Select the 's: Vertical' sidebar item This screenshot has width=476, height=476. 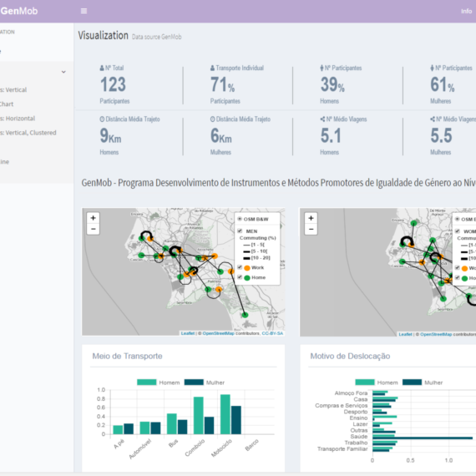coord(13,90)
